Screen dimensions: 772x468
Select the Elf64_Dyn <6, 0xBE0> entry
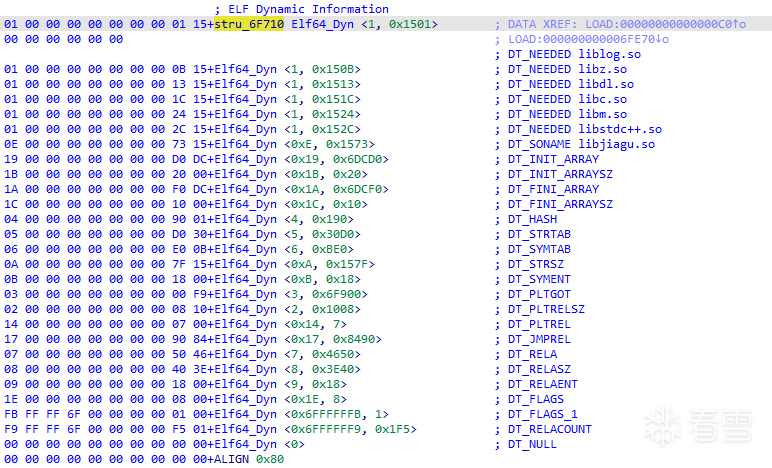(x=284, y=250)
